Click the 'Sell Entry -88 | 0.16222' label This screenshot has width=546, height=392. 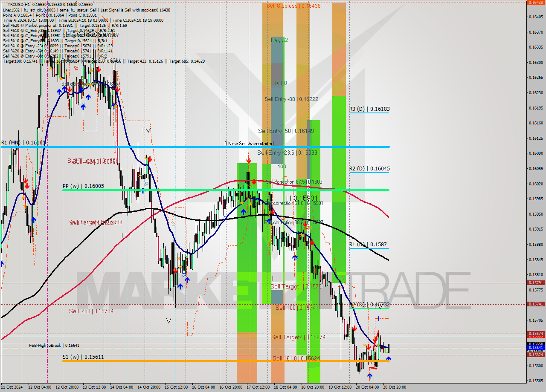(x=291, y=99)
